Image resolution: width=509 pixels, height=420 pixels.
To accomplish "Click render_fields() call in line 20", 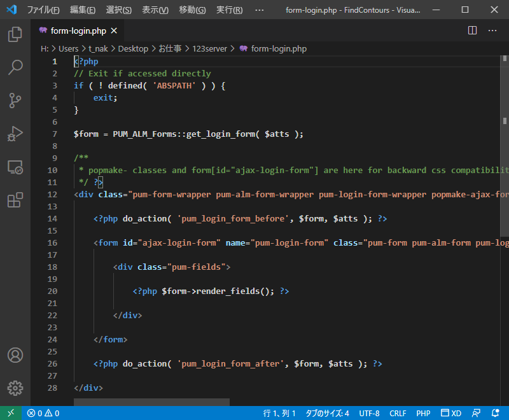I will [x=232, y=291].
